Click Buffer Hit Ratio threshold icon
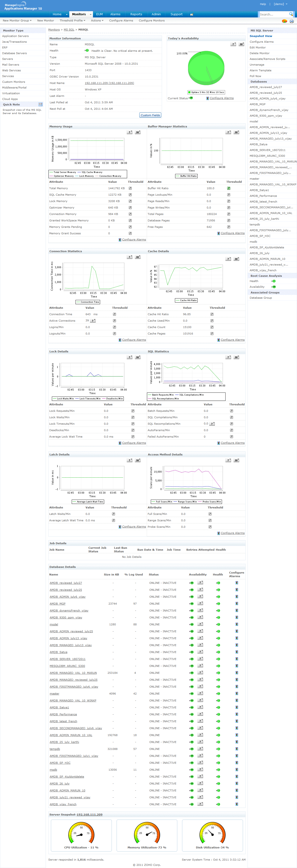297x868 pixels. click(x=228, y=188)
